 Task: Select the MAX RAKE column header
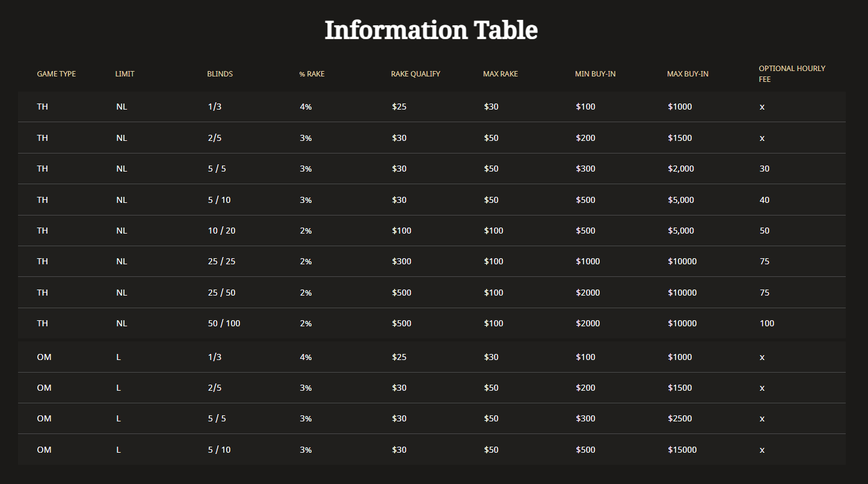click(500, 74)
